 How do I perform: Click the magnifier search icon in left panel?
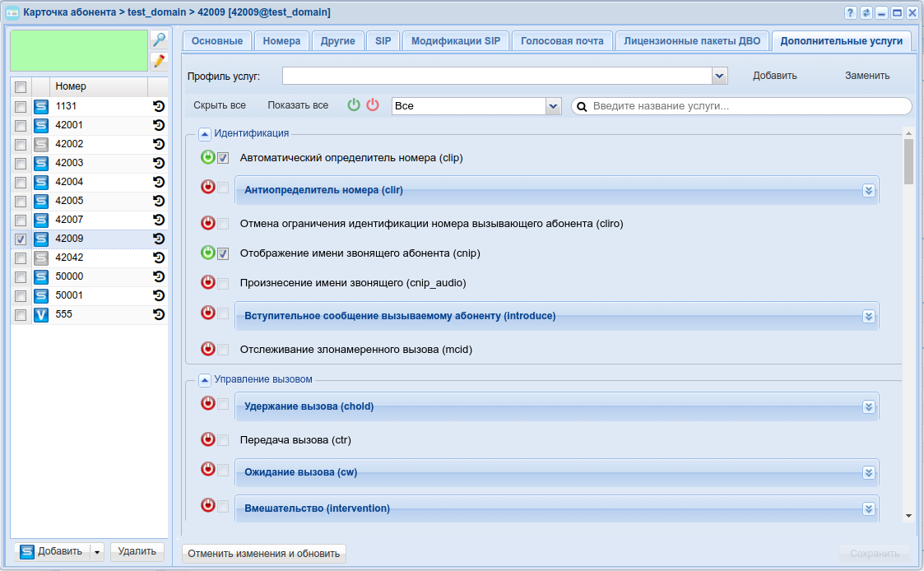pos(159,40)
